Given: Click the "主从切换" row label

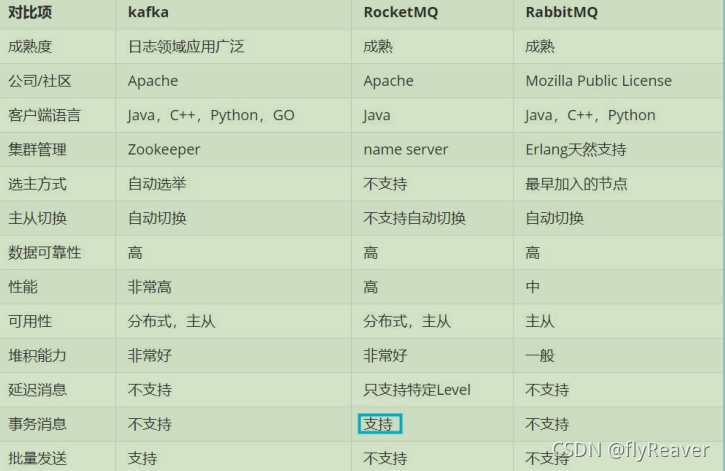Looking at the screenshot, I should pyautogui.click(x=37, y=218).
